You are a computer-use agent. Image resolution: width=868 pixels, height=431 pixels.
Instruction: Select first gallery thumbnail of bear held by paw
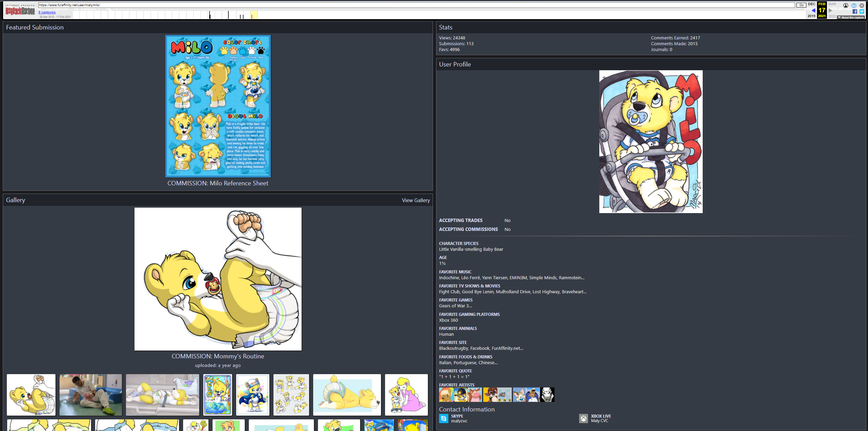[x=31, y=395]
